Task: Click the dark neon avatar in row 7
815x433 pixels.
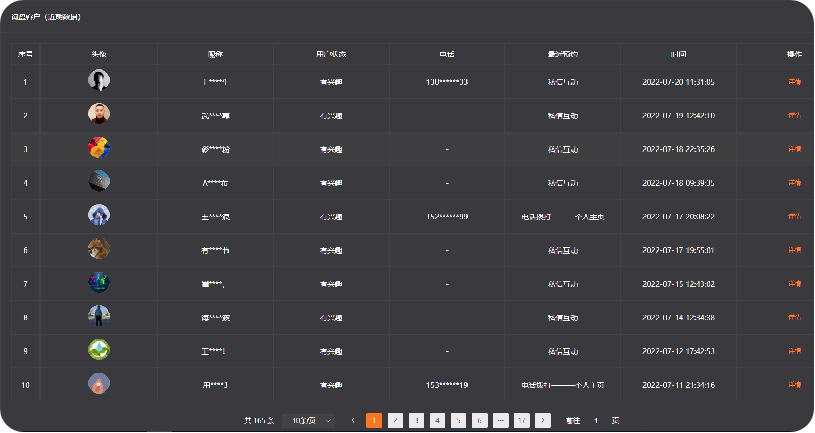Action: [x=99, y=282]
